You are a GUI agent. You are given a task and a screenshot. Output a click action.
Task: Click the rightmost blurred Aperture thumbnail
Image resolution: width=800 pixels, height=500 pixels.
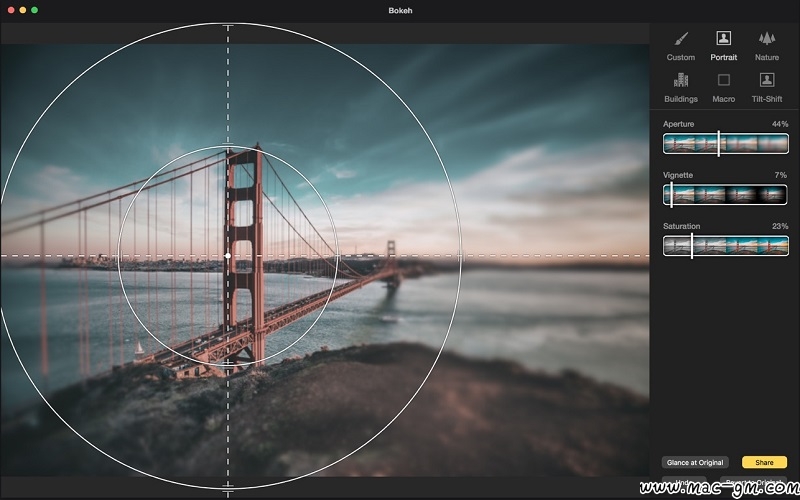[772, 143]
